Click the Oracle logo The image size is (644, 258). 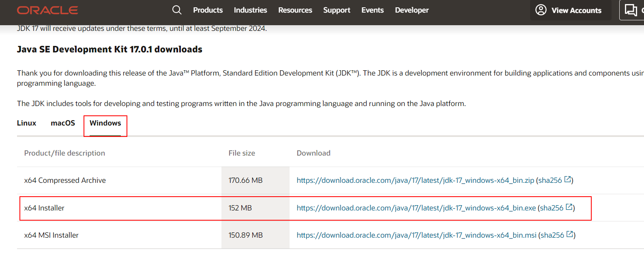(x=47, y=10)
